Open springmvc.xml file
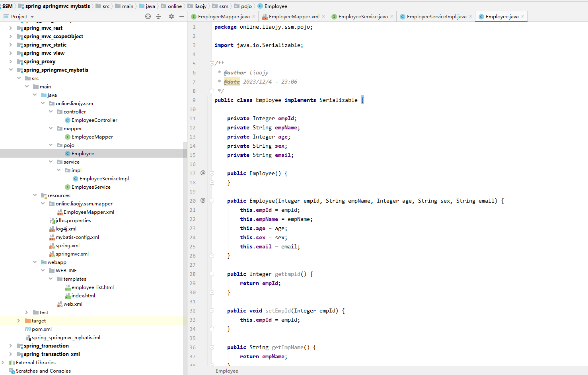 click(69, 254)
